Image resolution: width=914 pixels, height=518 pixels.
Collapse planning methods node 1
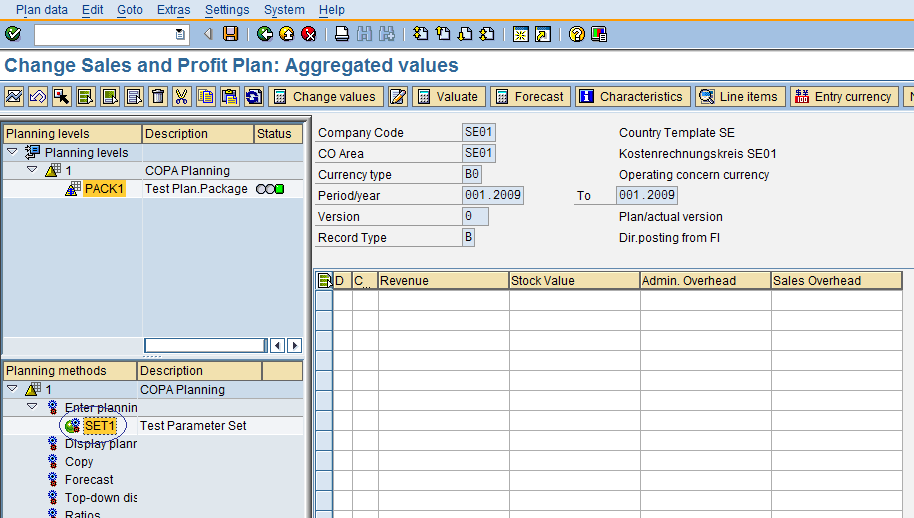(12, 389)
